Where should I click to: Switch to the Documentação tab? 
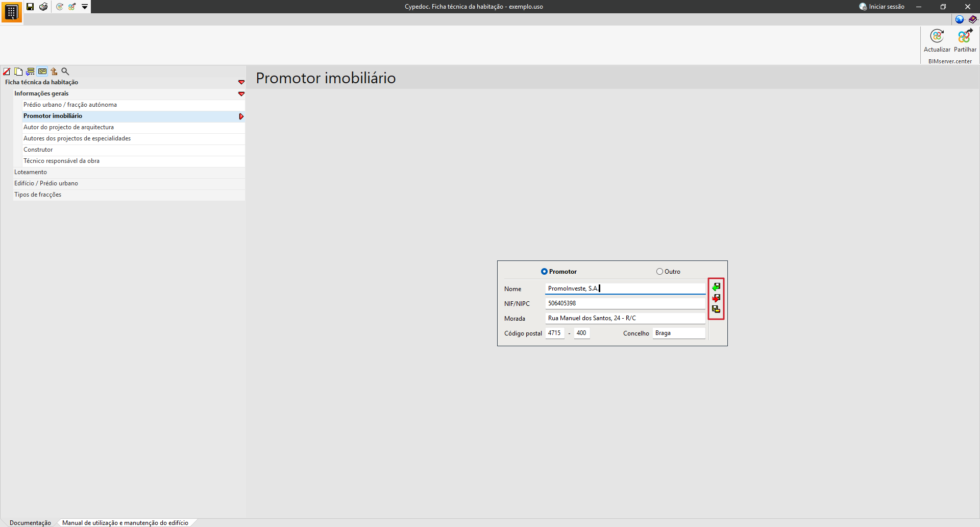30,523
